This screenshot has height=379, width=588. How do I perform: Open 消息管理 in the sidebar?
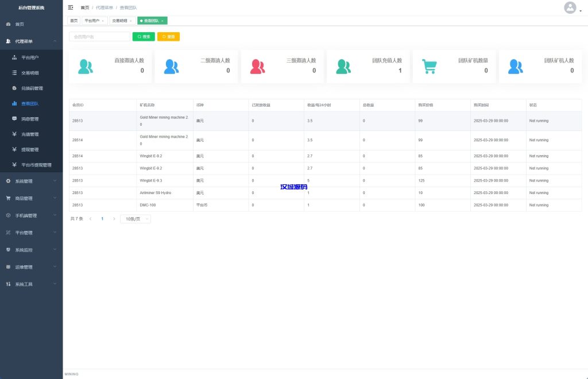click(x=29, y=119)
